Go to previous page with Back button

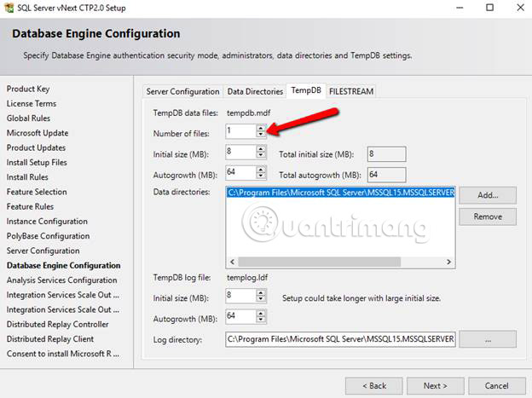(374, 386)
